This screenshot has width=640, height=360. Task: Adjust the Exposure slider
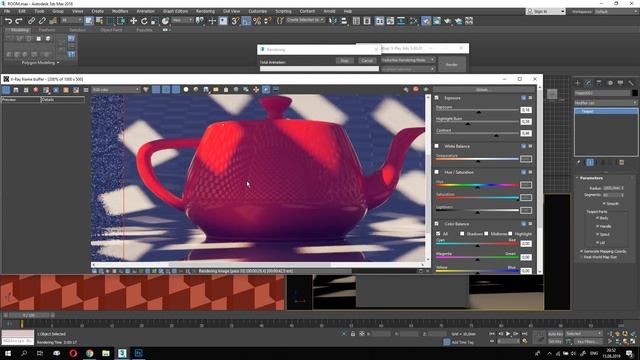point(477,111)
